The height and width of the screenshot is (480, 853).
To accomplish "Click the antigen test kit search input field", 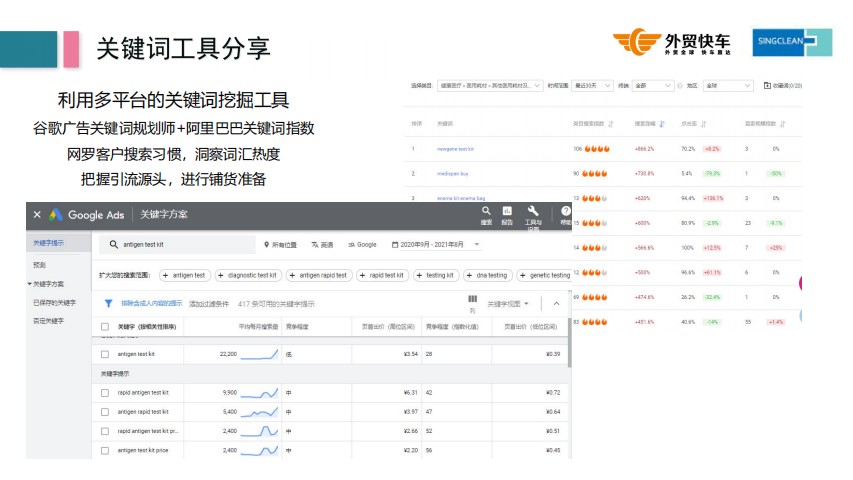I will click(x=177, y=245).
